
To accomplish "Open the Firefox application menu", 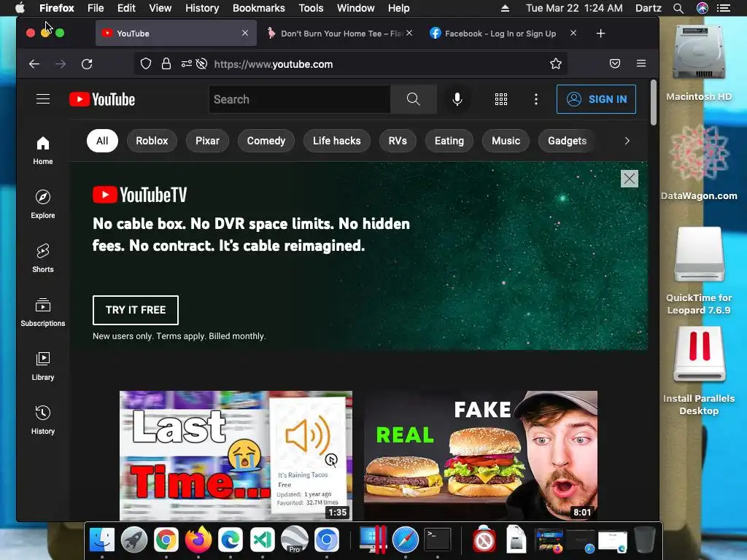I will [641, 63].
